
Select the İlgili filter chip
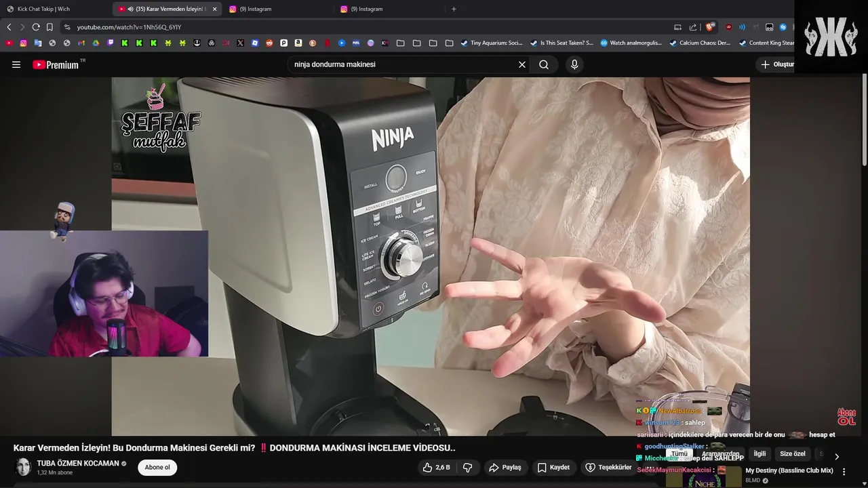click(x=759, y=453)
